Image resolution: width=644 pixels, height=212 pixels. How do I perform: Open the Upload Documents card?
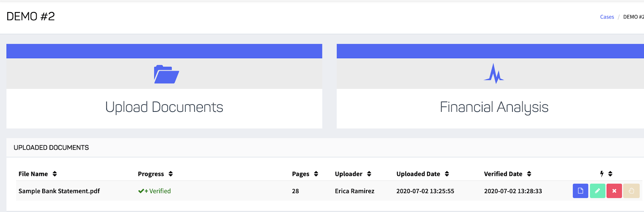click(164, 86)
